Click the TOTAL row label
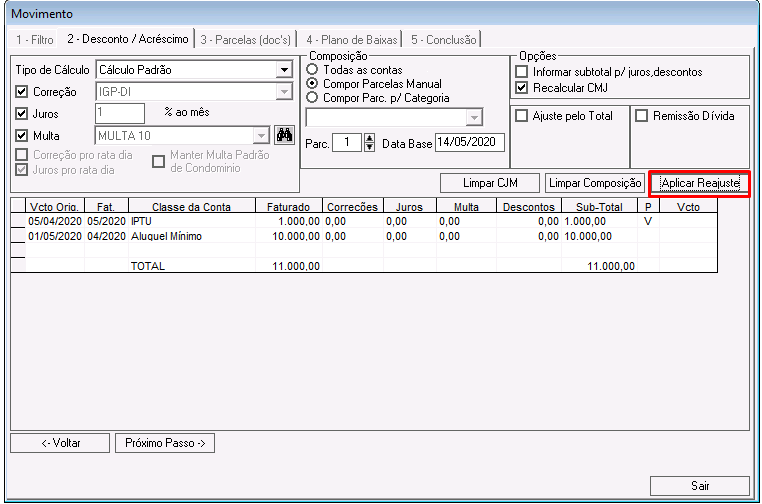 coord(148,266)
